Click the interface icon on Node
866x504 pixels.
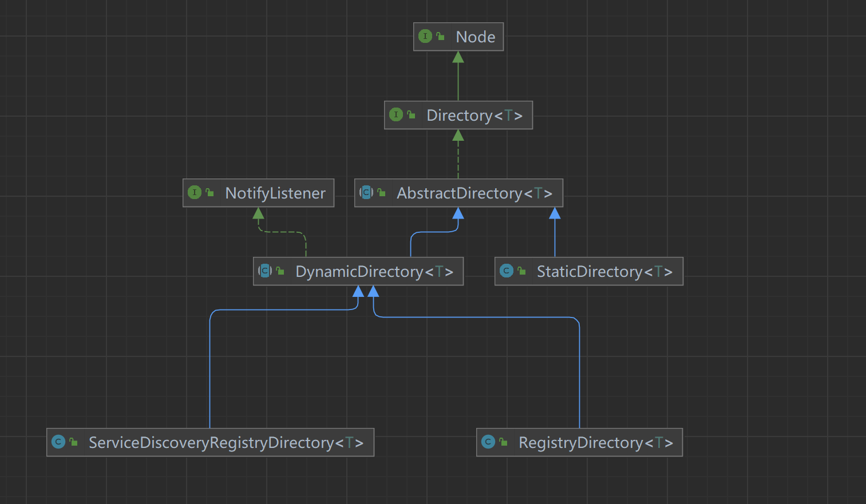425,36
